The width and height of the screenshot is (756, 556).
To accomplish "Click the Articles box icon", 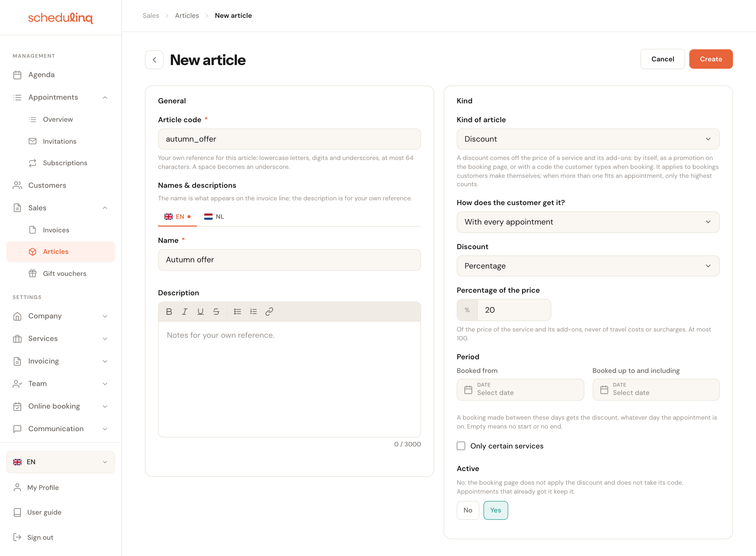I will 32,252.
